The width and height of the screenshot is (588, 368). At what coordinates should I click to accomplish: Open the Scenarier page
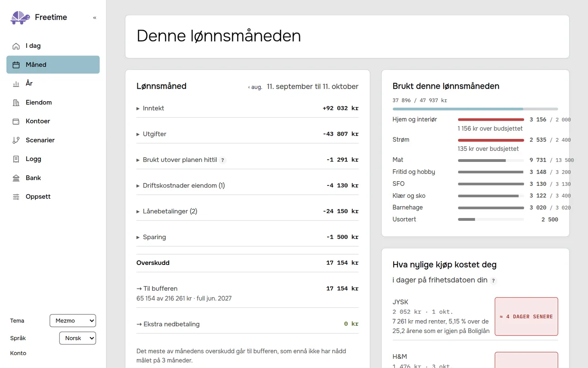pyautogui.click(x=53, y=140)
